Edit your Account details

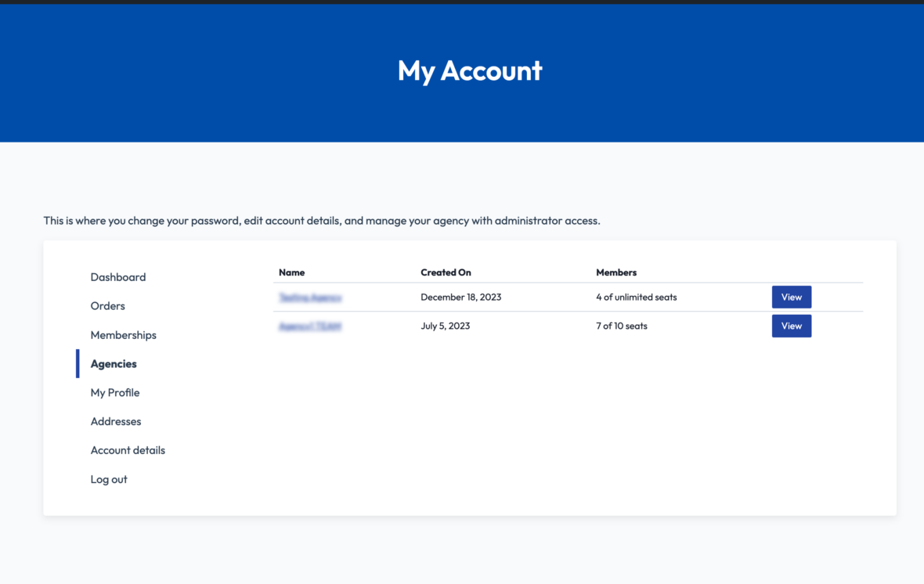click(128, 450)
